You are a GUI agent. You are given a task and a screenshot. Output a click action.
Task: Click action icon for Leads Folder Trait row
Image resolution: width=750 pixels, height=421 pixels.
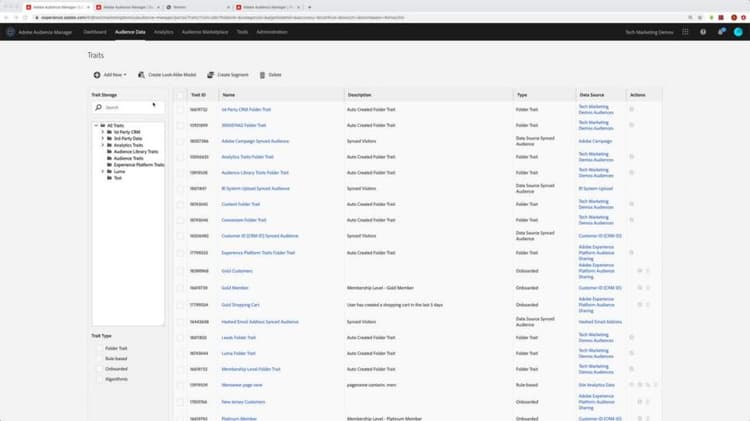point(631,338)
